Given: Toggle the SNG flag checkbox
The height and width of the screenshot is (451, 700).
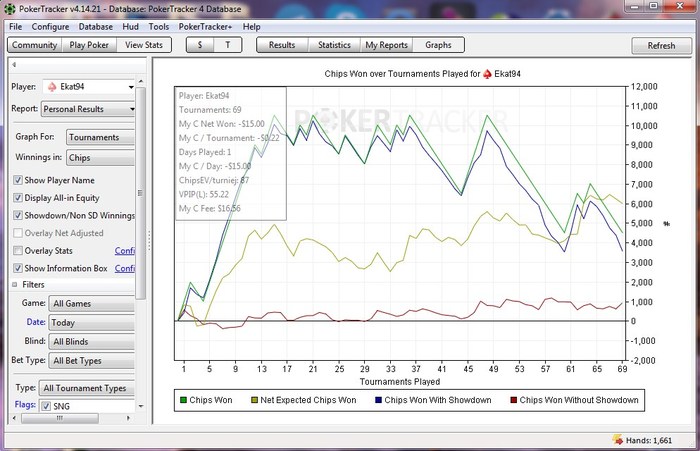Looking at the screenshot, I should click(46, 406).
